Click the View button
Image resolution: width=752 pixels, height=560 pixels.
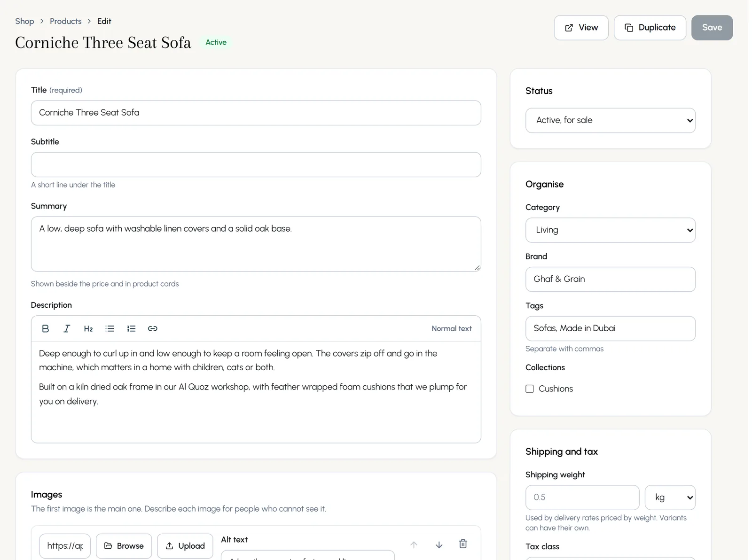[581, 28]
